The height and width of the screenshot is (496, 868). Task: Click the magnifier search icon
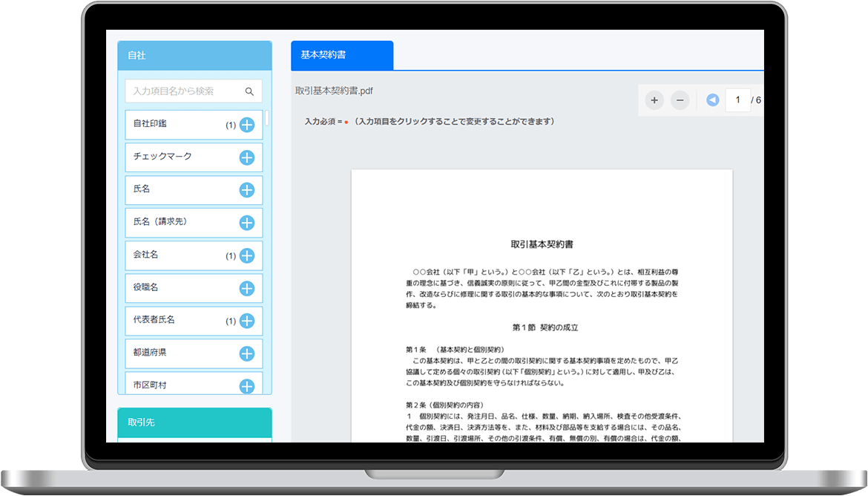click(249, 91)
